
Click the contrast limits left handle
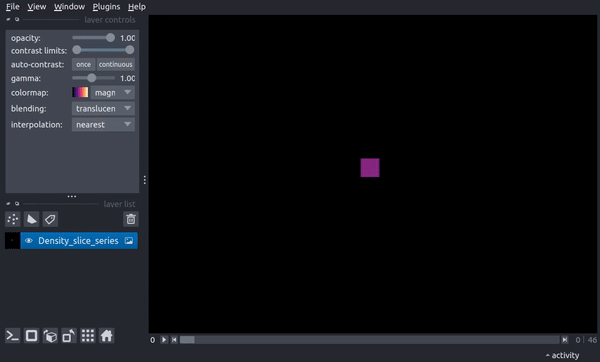(x=77, y=50)
